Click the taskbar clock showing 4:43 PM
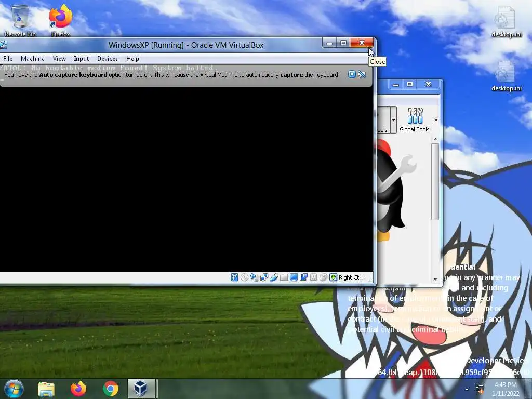 (x=506, y=389)
